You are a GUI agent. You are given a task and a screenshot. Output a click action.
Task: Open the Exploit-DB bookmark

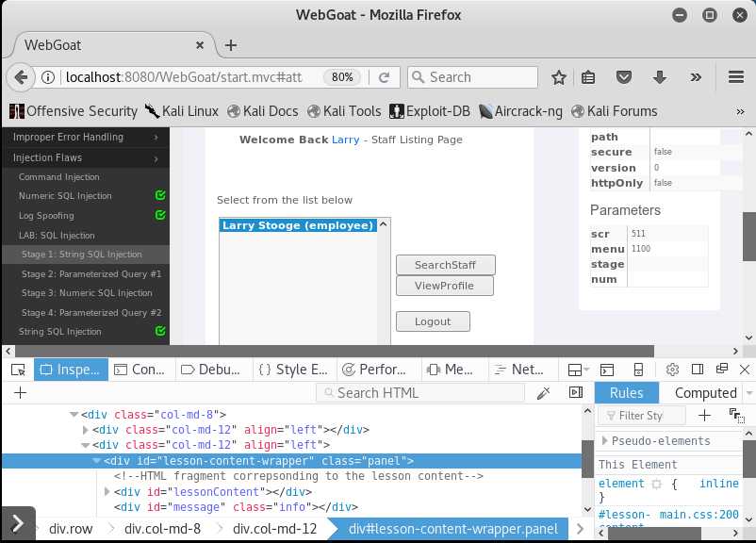(430, 111)
